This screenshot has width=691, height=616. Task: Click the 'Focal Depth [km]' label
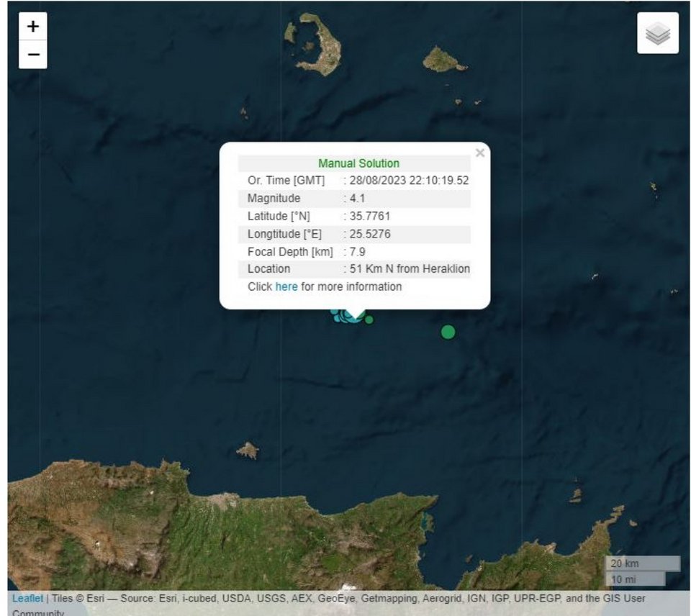tap(290, 252)
